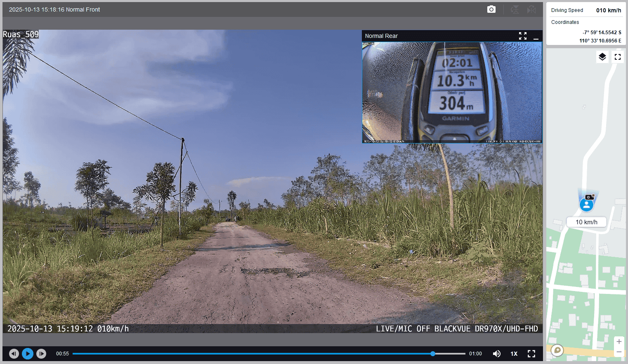Enter fullscreen video playback
The width and height of the screenshot is (628, 364).
click(531, 354)
